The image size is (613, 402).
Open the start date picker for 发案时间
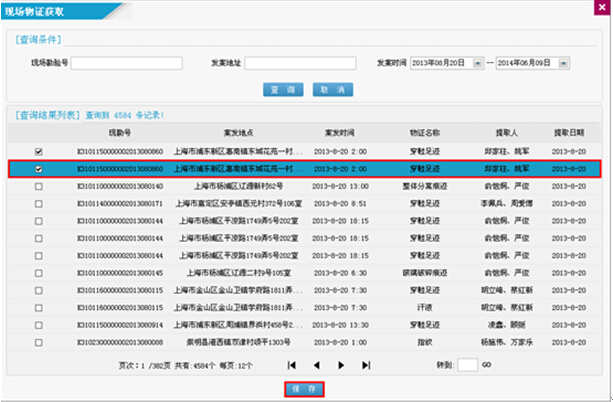click(x=478, y=63)
